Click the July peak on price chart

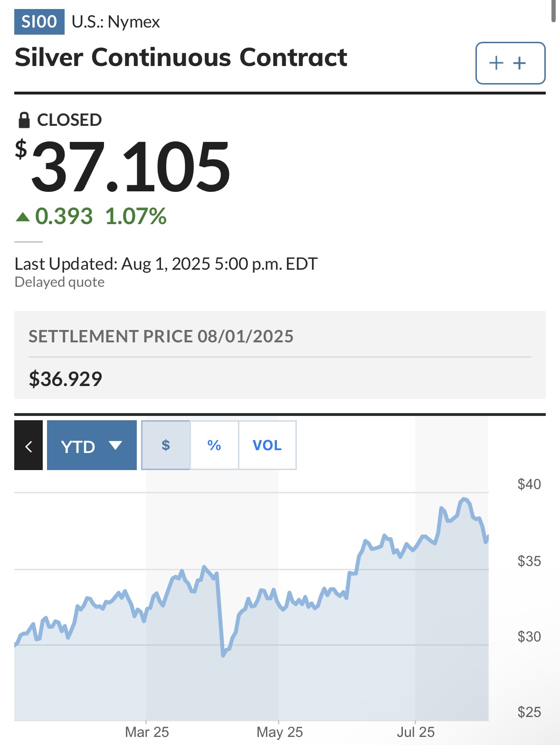pyautogui.click(x=464, y=499)
